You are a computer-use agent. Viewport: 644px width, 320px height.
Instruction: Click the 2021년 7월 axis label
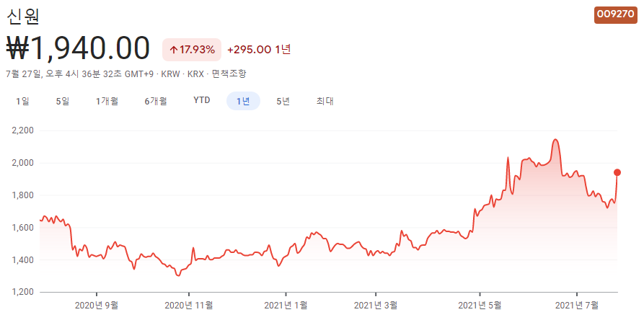tap(577, 305)
